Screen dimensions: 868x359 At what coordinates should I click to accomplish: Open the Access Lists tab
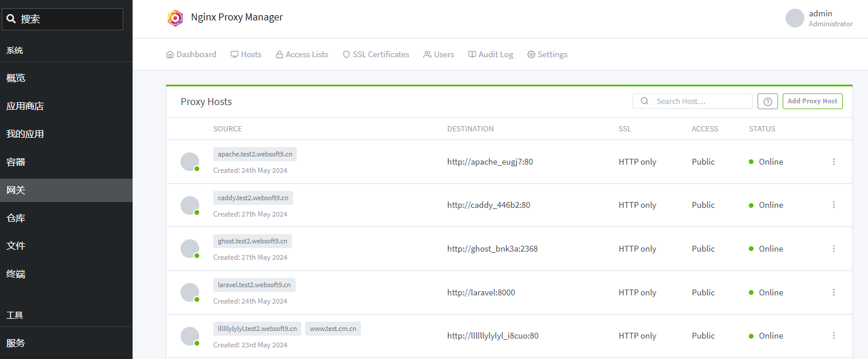[302, 54]
